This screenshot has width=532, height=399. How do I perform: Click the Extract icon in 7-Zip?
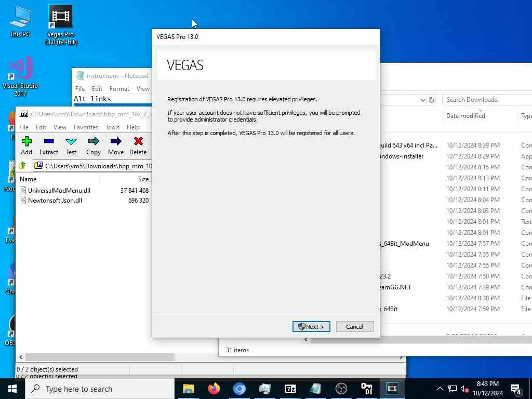click(49, 145)
